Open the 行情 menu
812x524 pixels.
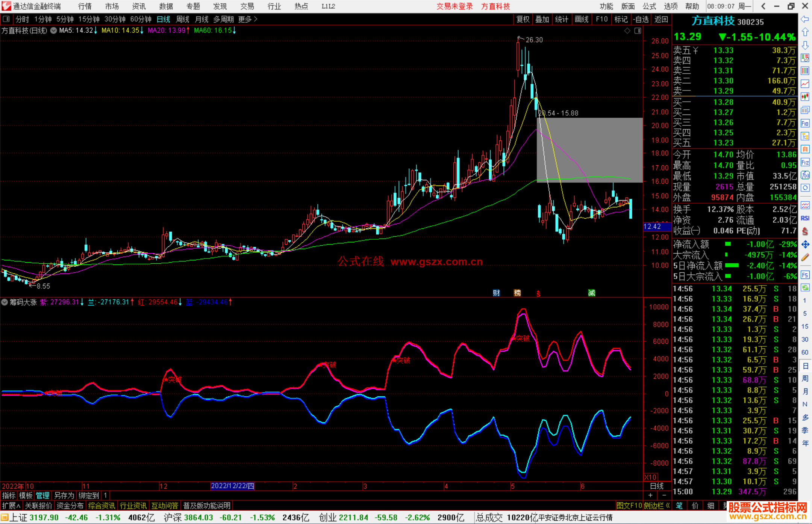(x=85, y=6)
